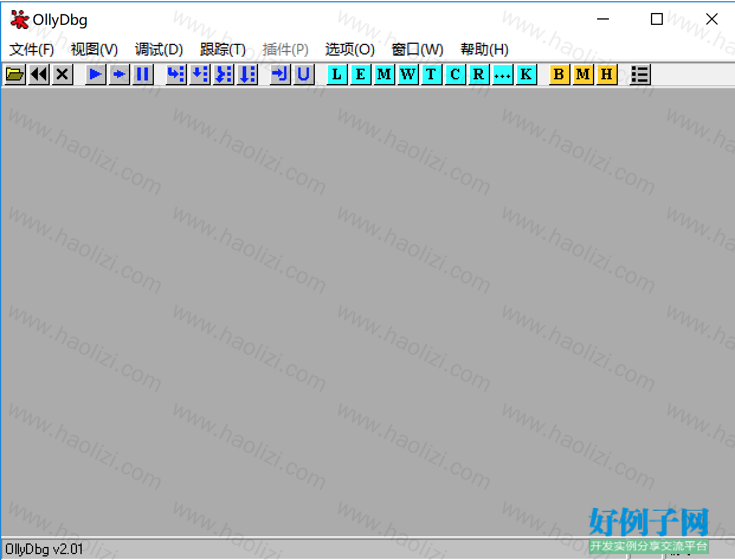The width and height of the screenshot is (735, 560).
Task: Click Execute till return icon
Action: coord(281,75)
